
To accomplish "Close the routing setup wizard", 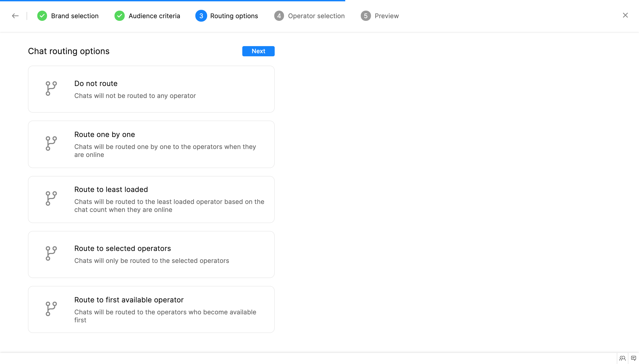I will pyautogui.click(x=625, y=15).
